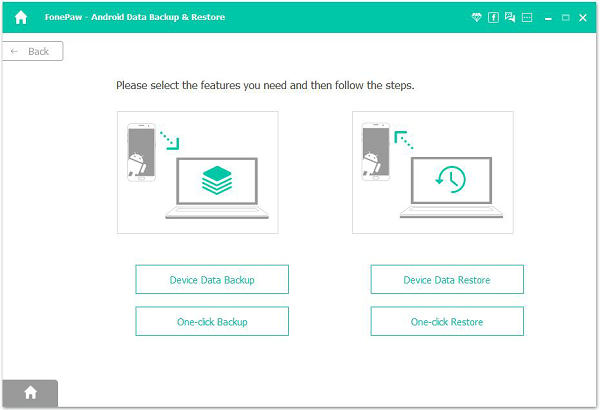The height and width of the screenshot is (410, 600).
Task: Open the diamond premium upgrade icon
Action: pyautogui.click(x=476, y=18)
